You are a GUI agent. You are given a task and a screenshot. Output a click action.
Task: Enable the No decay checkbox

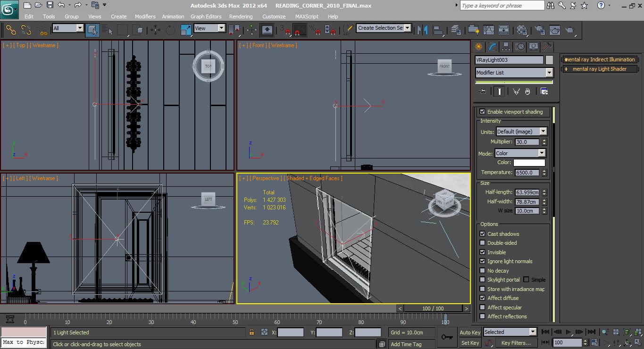(x=482, y=271)
